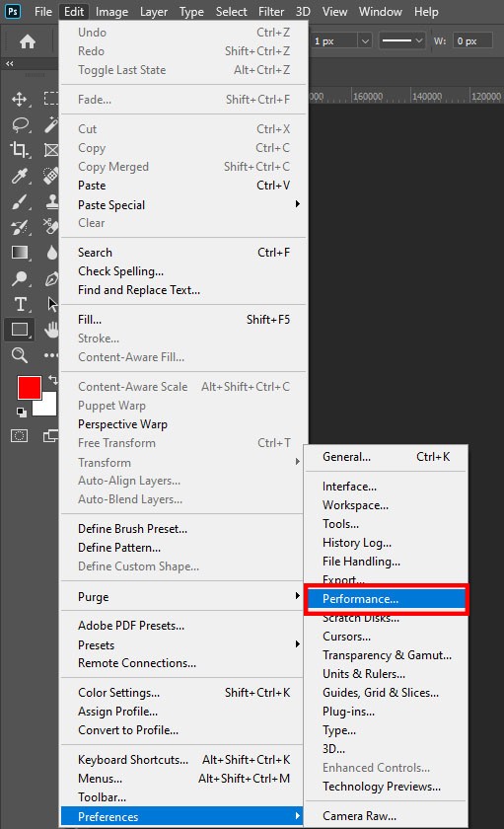Open Color Settings...

pos(183,693)
